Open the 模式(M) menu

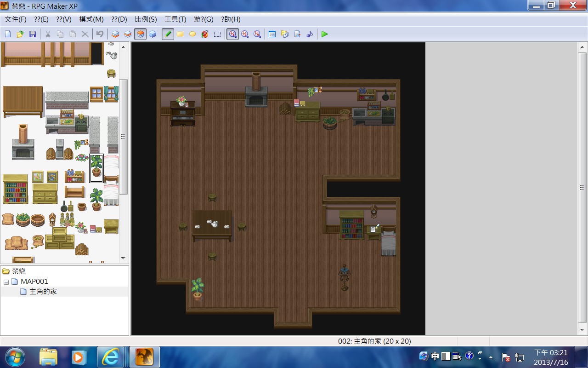(91, 19)
